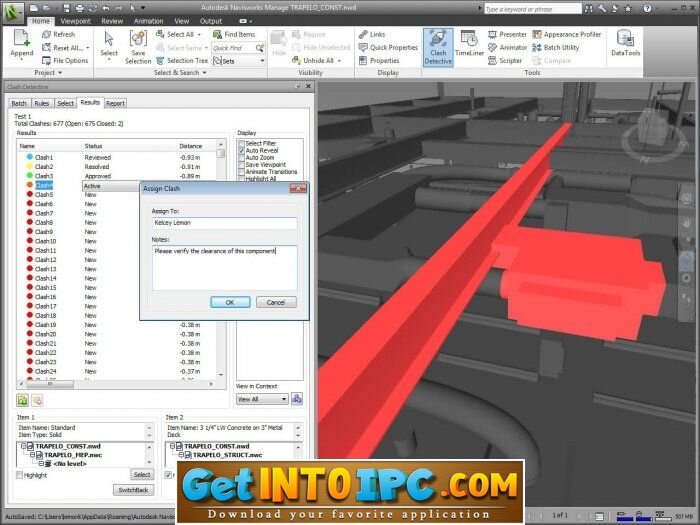700x525 pixels.
Task: Switch to the Report tab
Action: coord(115,103)
